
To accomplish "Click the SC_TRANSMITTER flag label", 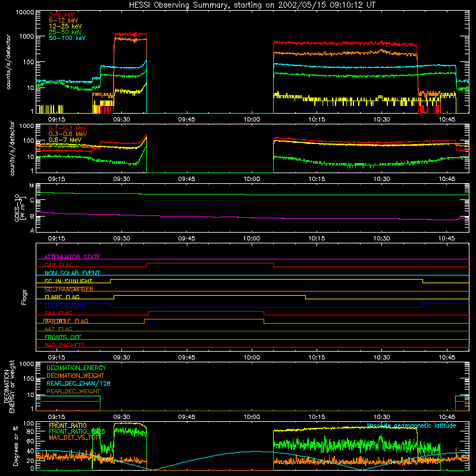I will (68, 289).
